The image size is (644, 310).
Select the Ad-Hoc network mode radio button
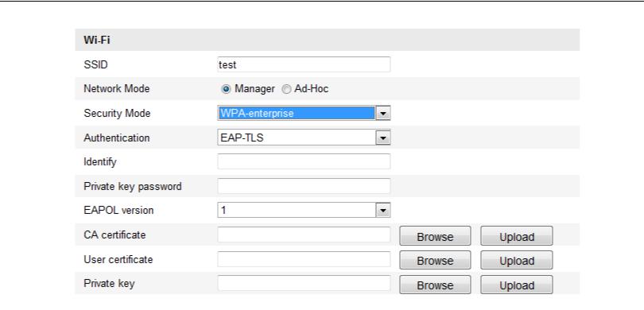coord(286,89)
